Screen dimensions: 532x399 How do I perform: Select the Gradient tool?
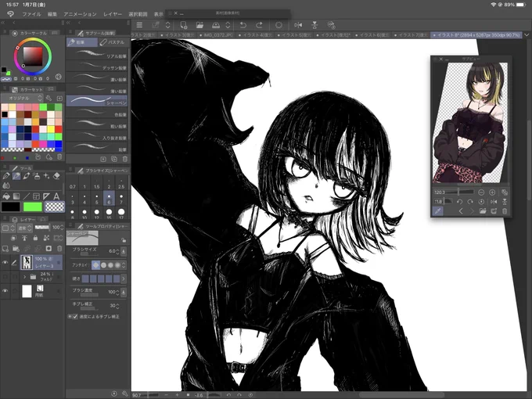point(16,196)
